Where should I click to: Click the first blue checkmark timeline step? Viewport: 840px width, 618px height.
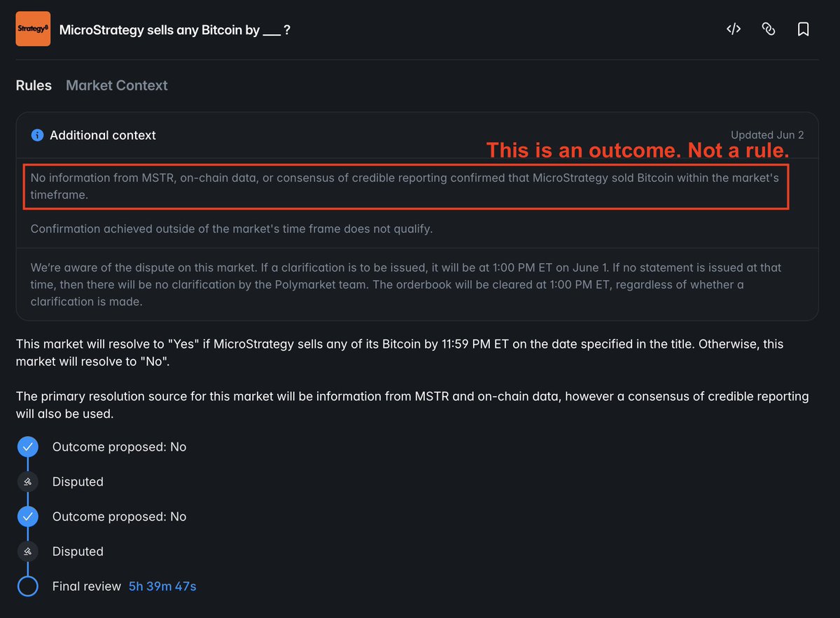(x=27, y=447)
